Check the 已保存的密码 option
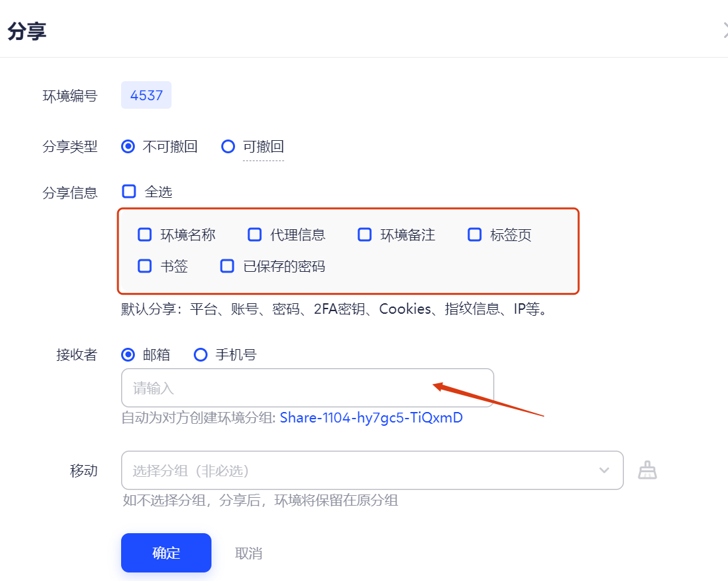Image resolution: width=728 pixels, height=581 pixels. [227, 266]
